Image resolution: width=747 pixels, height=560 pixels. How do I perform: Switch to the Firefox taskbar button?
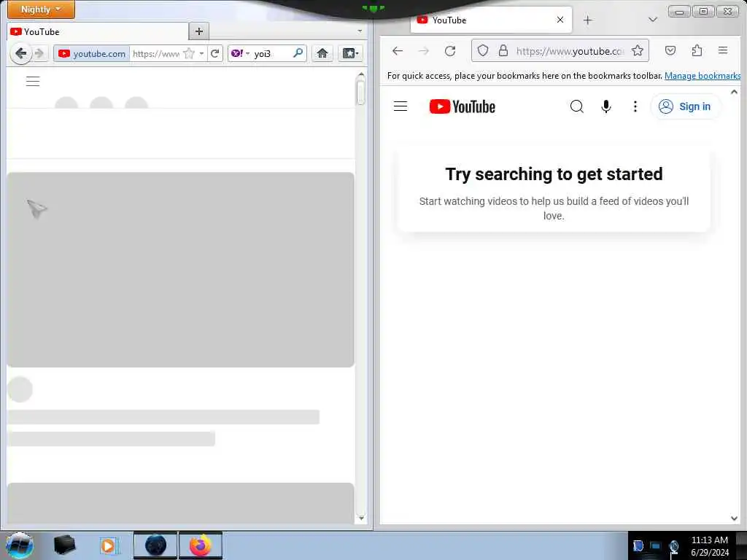201,545
